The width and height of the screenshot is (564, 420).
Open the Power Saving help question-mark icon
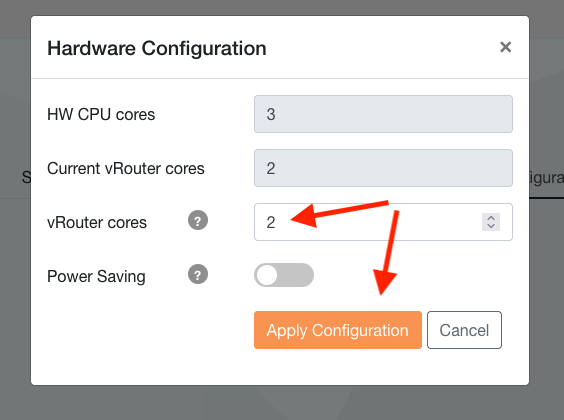pyautogui.click(x=198, y=274)
